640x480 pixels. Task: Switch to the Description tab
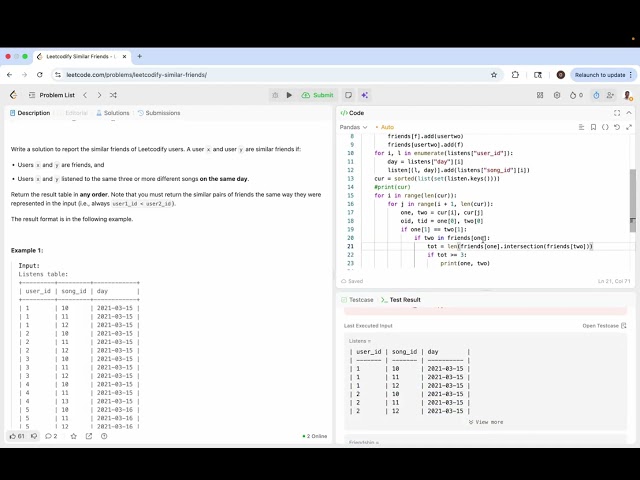30,113
